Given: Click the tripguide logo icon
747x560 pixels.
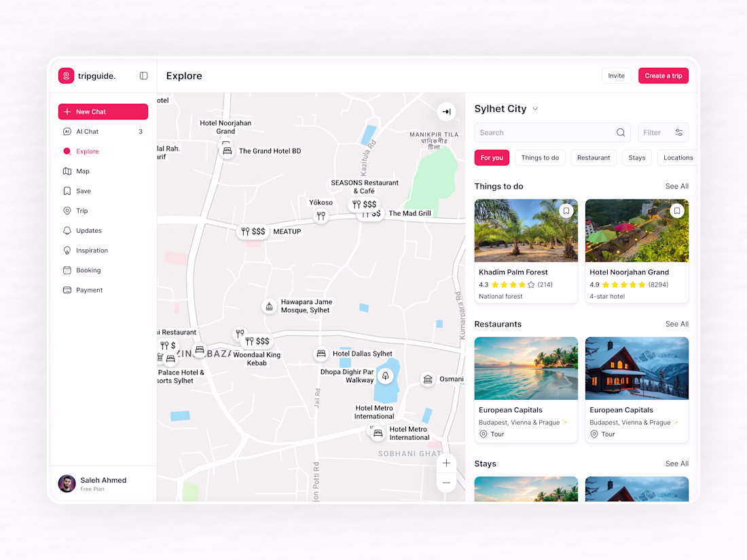Looking at the screenshot, I should pyautogui.click(x=67, y=76).
